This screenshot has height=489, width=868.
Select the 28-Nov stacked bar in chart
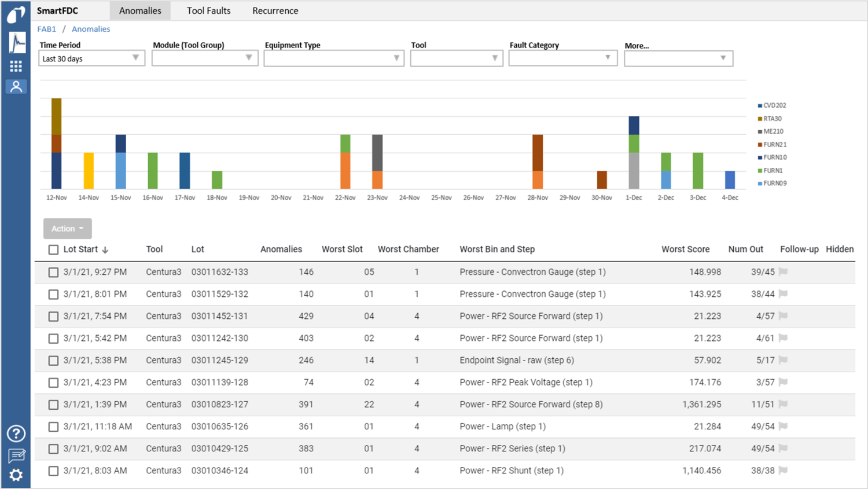[x=538, y=161]
